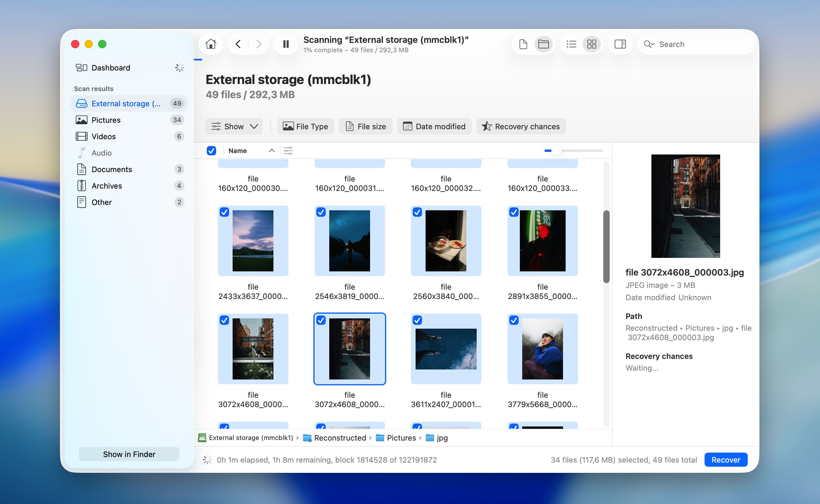Image resolution: width=820 pixels, height=504 pixels.
Task: Switch to file-only view
Action: point(523,44)
